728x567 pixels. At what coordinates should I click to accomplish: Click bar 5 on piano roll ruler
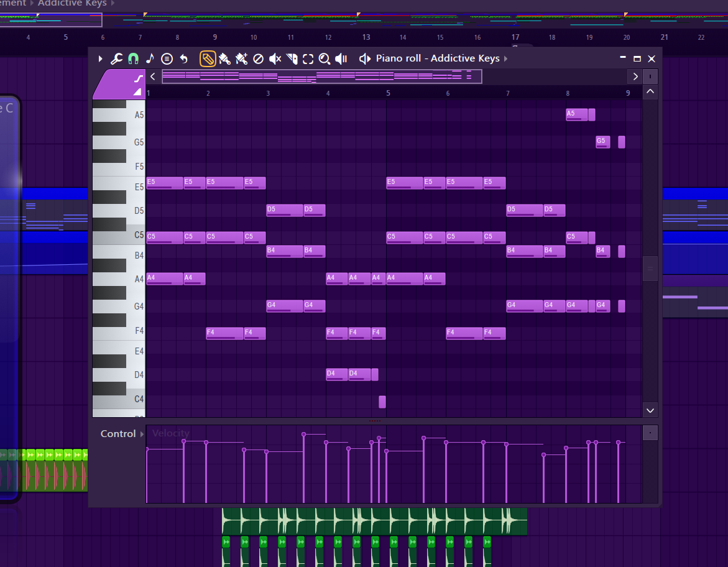point(388,93)
